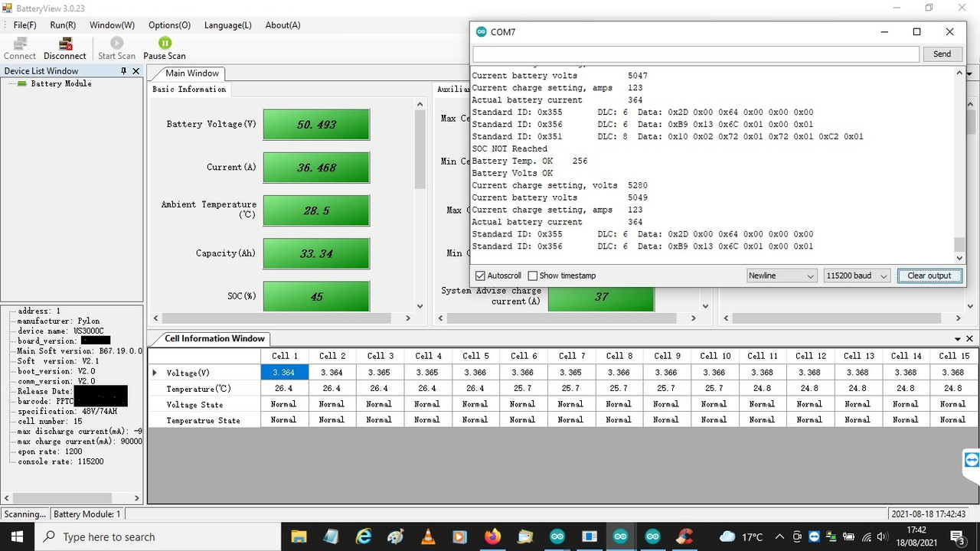The width and height of the screenshot is (980, 551).
Task: Open VLC media player from taskbar
Action: (x=427, y=536)
